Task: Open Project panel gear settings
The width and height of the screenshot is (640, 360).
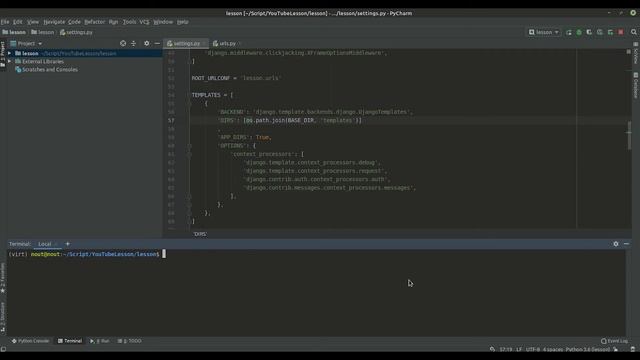Action: click(147, 43)
